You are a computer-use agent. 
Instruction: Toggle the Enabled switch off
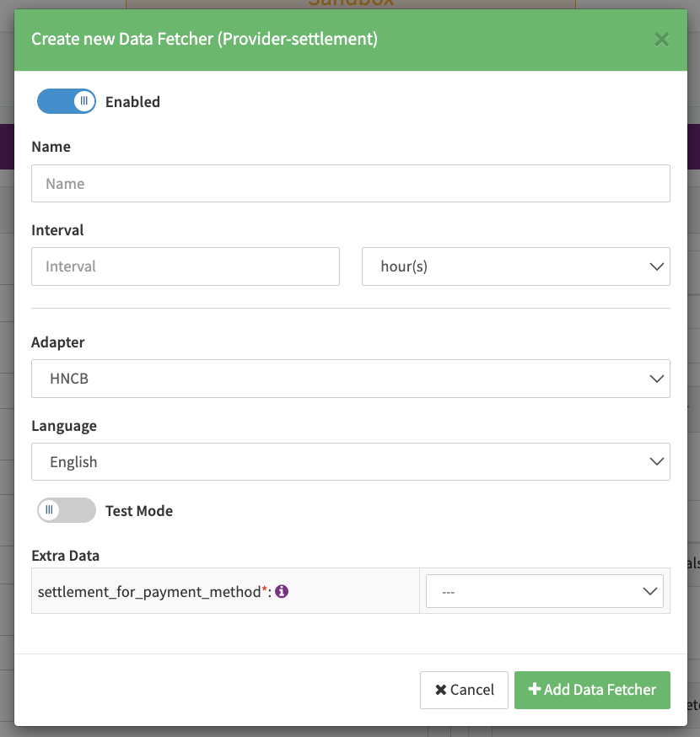pos(67,102)
